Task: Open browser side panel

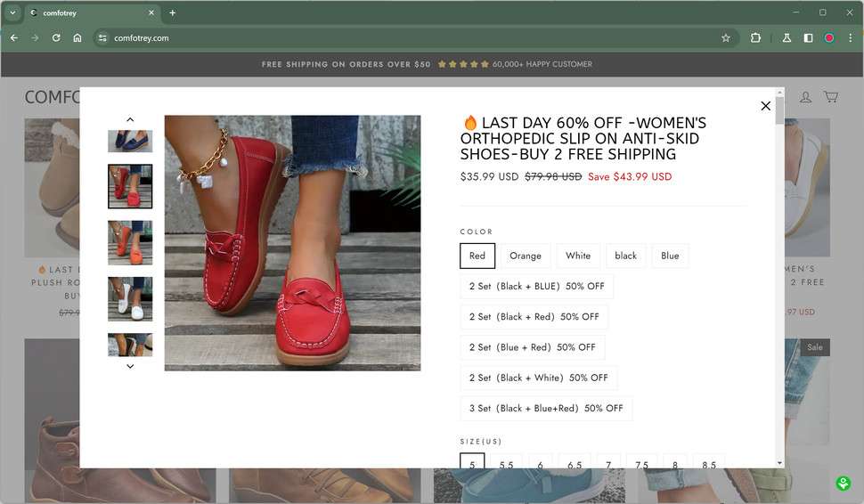Action: tap(808, 38)
